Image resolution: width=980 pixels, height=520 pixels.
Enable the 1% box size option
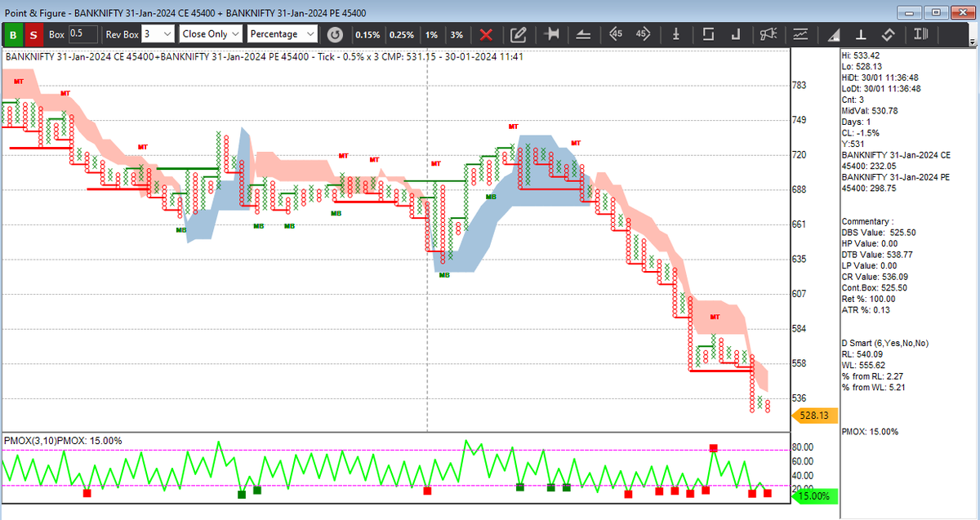(x=431, y=34)
